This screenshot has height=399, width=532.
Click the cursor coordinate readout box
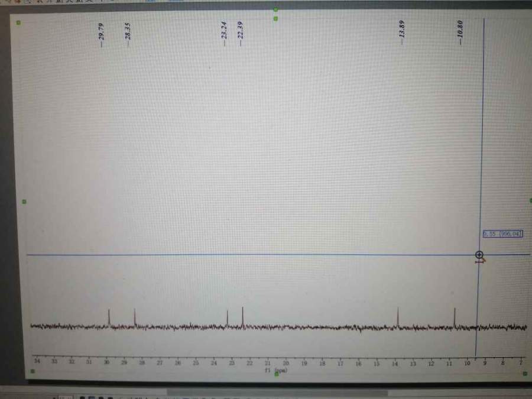click(502, 233)
